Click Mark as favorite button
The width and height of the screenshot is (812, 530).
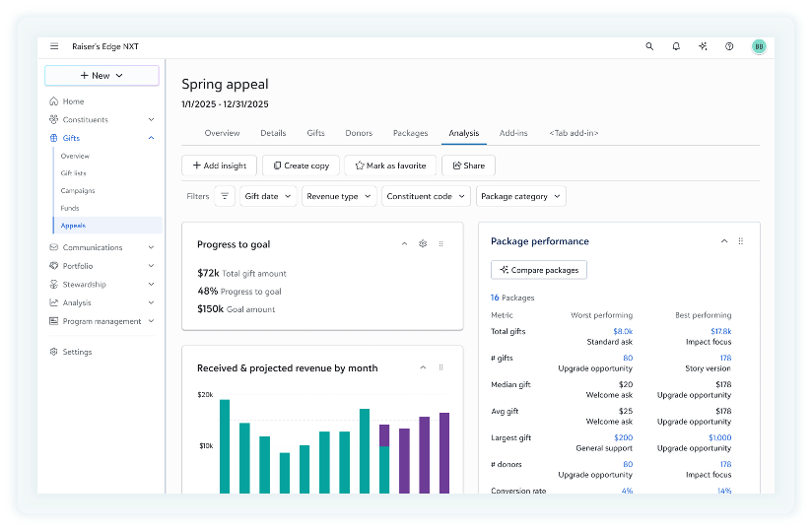coord(390,166)
